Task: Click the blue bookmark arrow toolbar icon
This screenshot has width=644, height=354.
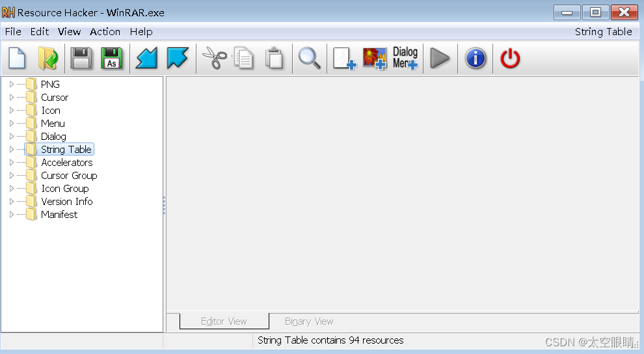Action: point(178,58)
